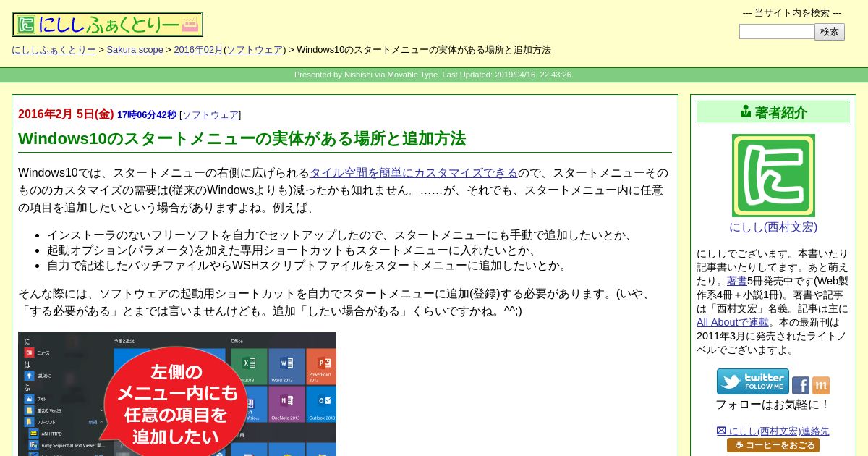Screen dimensions: 868x456
Task: Click the フォローはお気軽に！ text
Action: pyautogui.click(x=773, y=405)
